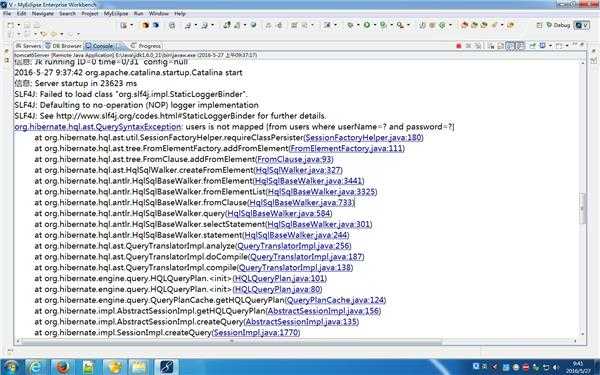Screen dimensions: 600x375
Task: Expand the Open Console dropdown arrow
Action: click(567, 46)
